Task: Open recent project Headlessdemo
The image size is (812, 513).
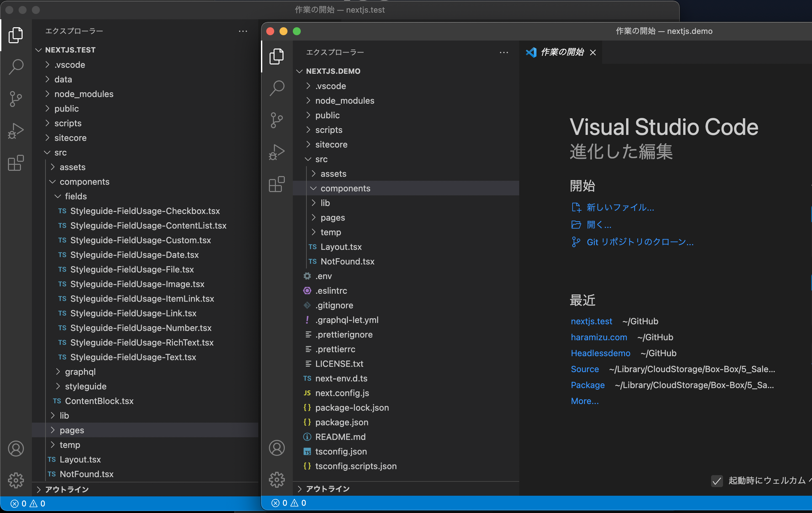Action: 601,353
